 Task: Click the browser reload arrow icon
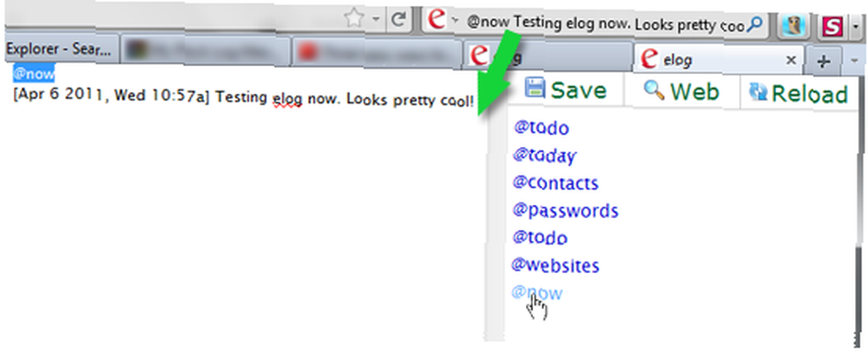tap(398, 20)
